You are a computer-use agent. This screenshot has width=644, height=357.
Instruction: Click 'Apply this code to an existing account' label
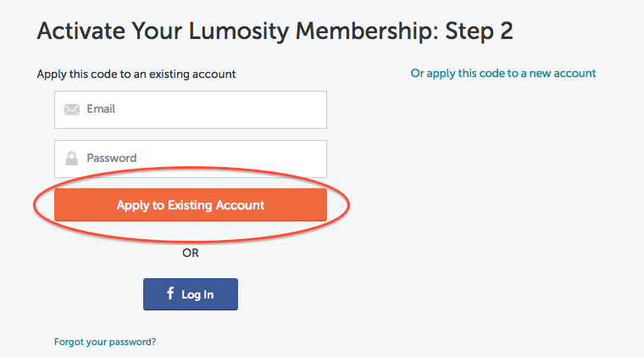pyautogui.click(x=136, y=74)
